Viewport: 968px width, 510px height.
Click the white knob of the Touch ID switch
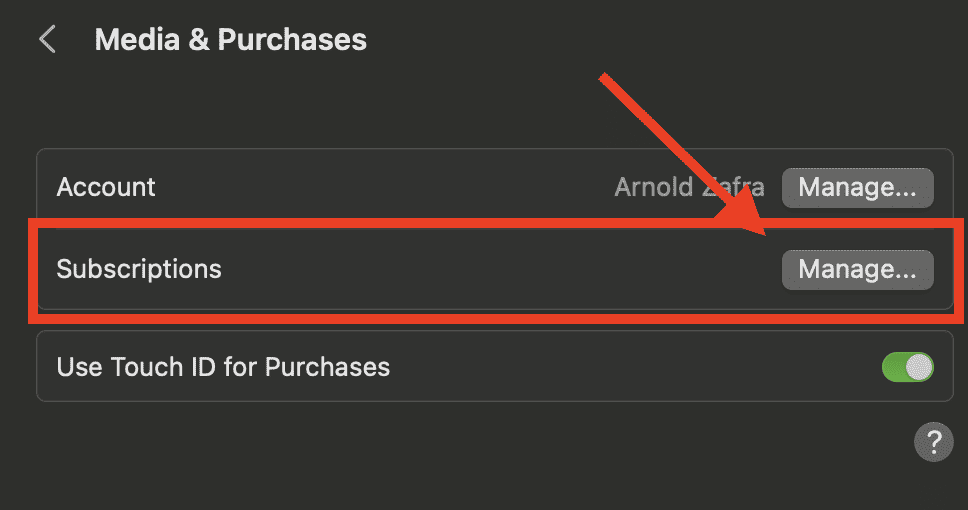pyautogui.click(x=919, y=367)
